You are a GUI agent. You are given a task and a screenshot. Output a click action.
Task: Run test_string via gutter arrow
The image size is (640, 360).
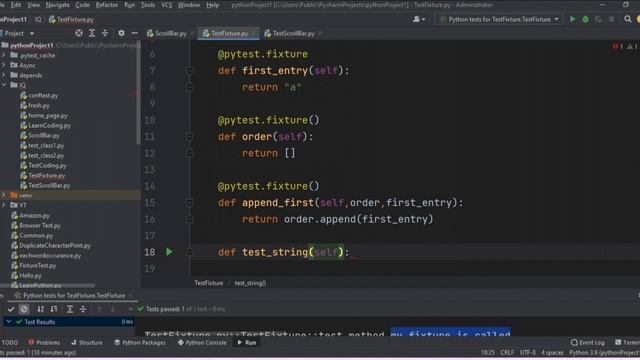(x=169, y=252)
